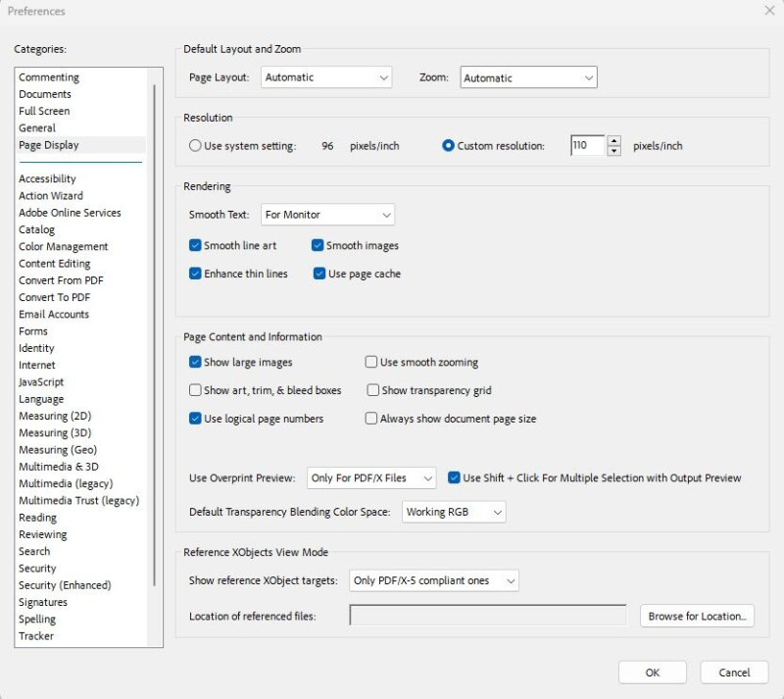
Task: Confirm preferences with OK
Action: pyautogui.click(x=652, y=673)
